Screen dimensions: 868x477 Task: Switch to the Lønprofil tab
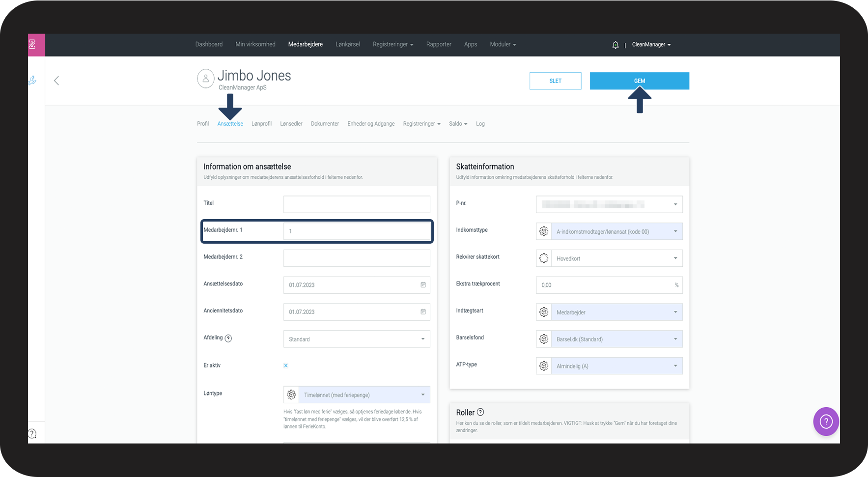pyautogui.click(x=261, y=124)
